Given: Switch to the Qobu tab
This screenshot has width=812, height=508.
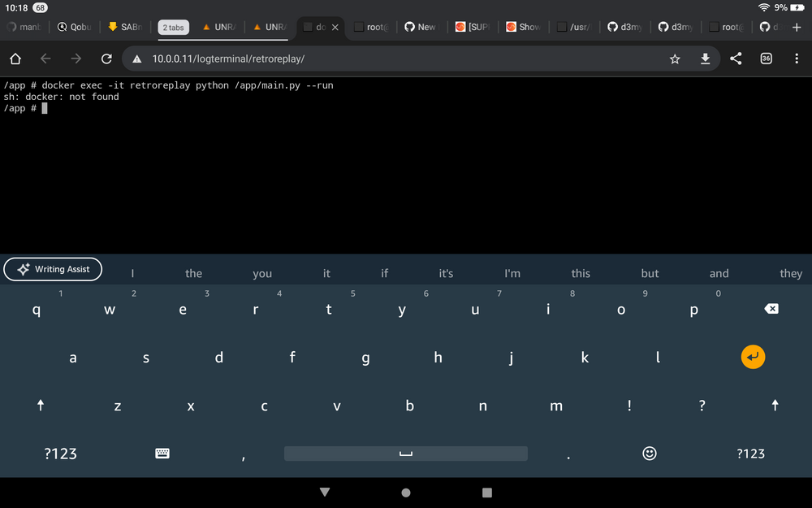Looking at the screenshot, I should coord(74,27).
